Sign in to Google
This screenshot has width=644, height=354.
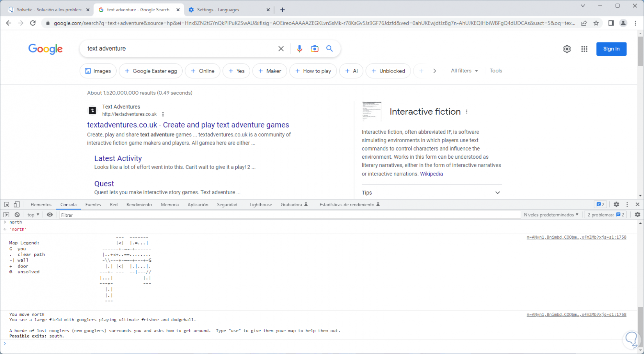click(611, 49)
